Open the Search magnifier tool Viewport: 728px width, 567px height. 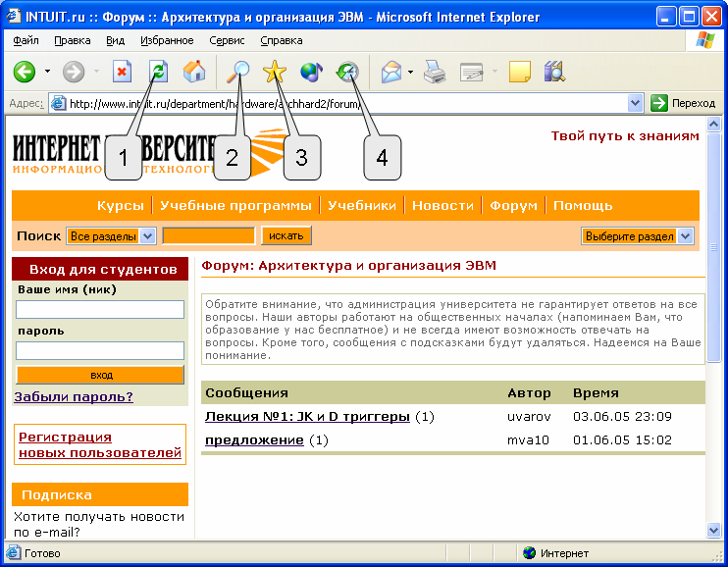coord(237,72)
